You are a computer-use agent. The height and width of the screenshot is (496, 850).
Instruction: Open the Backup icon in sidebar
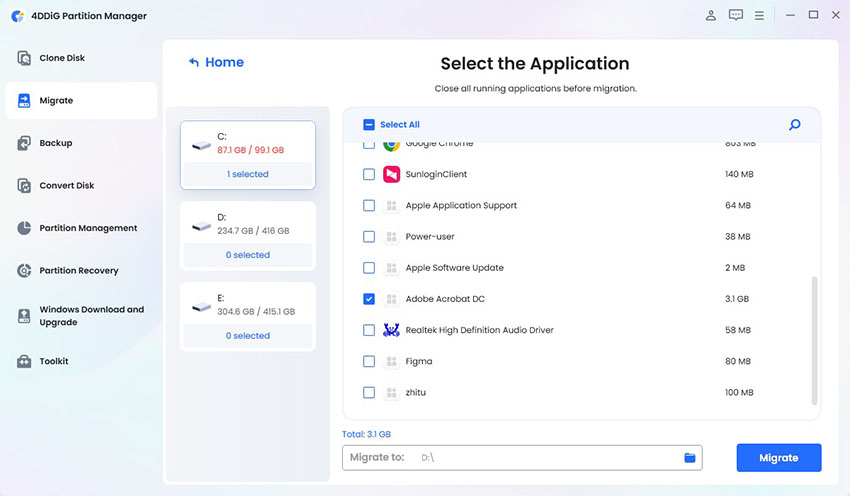tap(24, 143)
